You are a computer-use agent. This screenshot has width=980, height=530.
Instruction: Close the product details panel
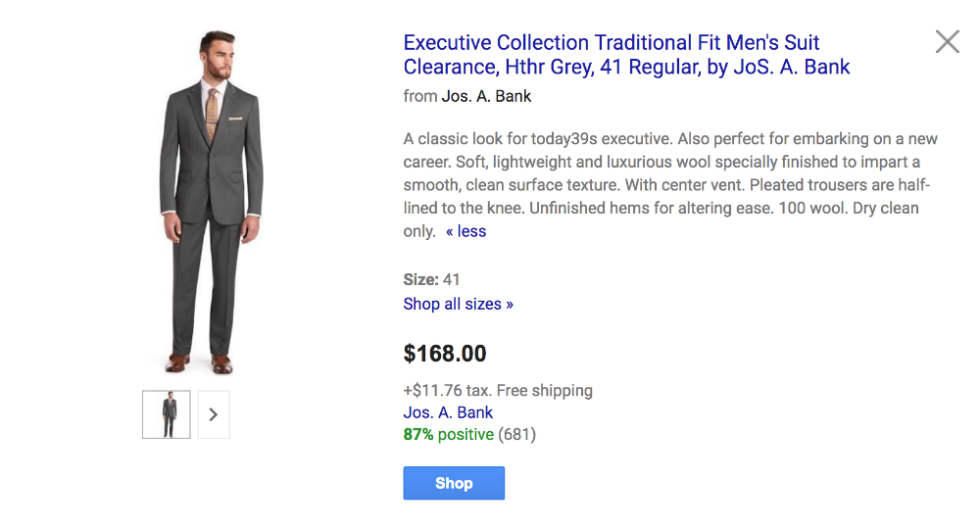pyautogui.click(x=947, y=41)
